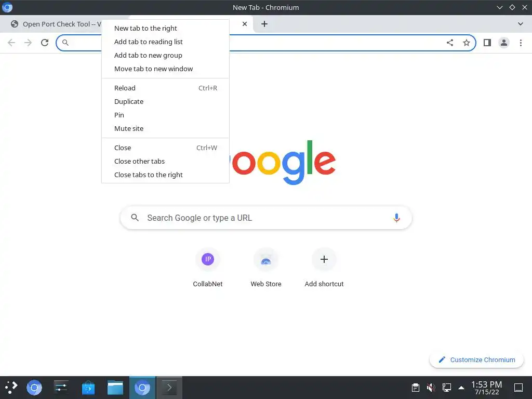The height and width of the screenshot is (399, 532).
Task: Click the show desktop icon
Action: pos(518,388)
